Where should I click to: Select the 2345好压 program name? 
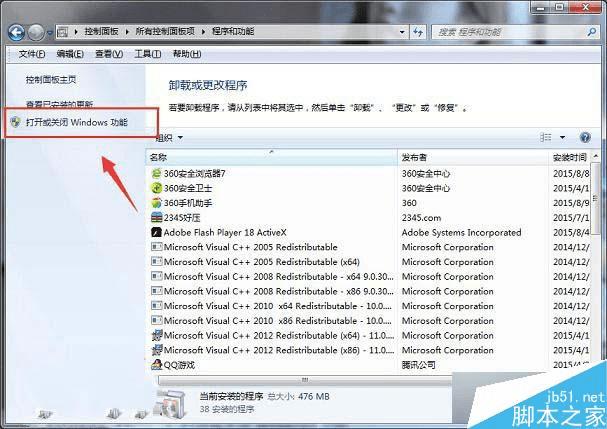coord(182,218)
